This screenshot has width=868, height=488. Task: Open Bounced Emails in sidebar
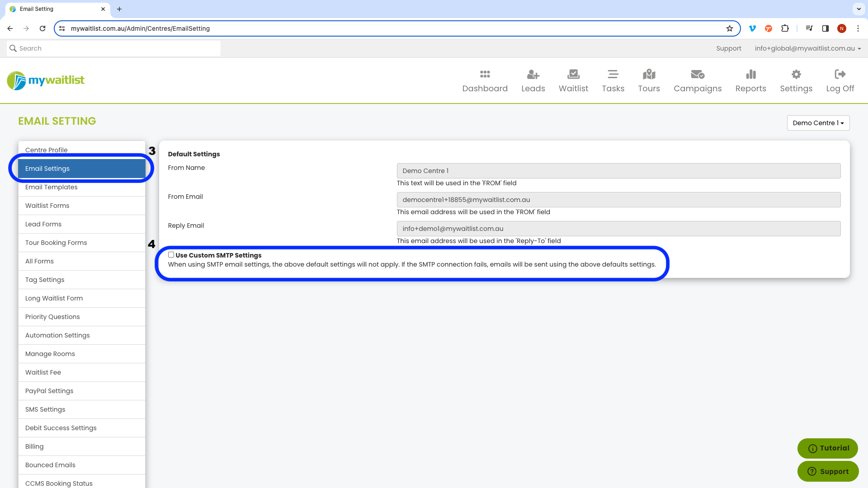[82, 465]
